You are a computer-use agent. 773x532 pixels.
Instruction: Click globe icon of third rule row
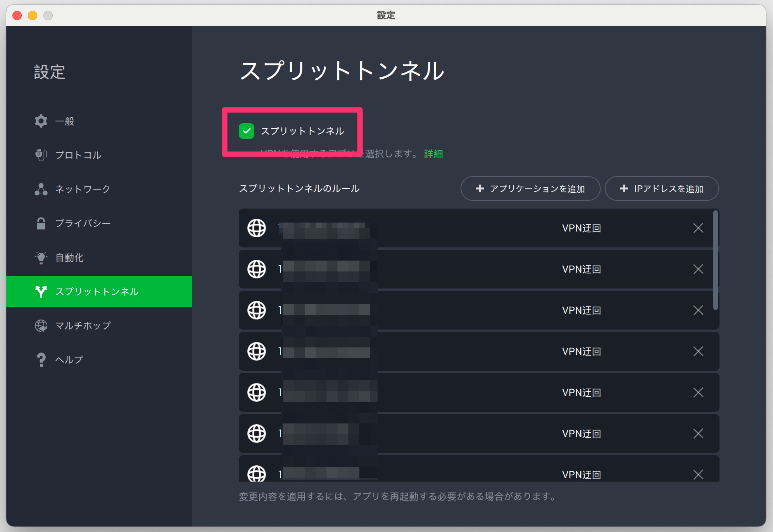pyautogui.click(x=257, y=310)
